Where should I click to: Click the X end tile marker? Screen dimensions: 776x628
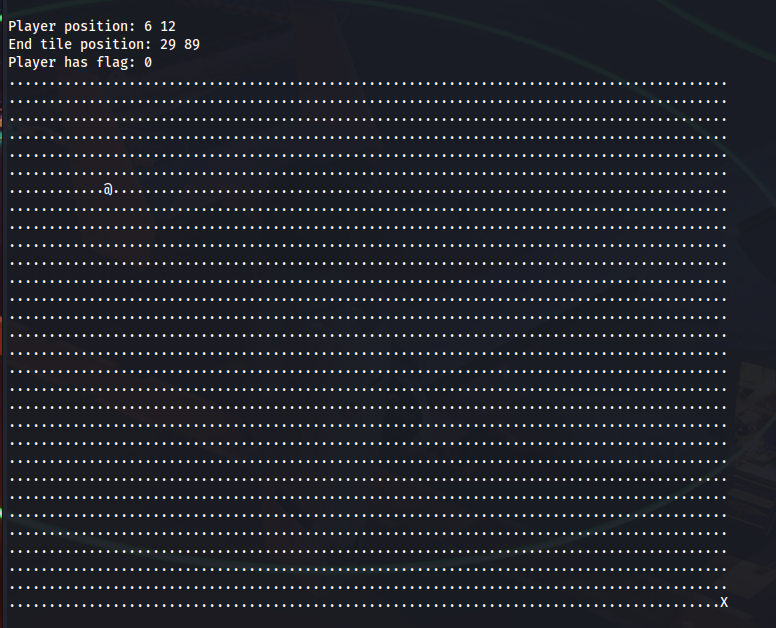click(724, 602)
